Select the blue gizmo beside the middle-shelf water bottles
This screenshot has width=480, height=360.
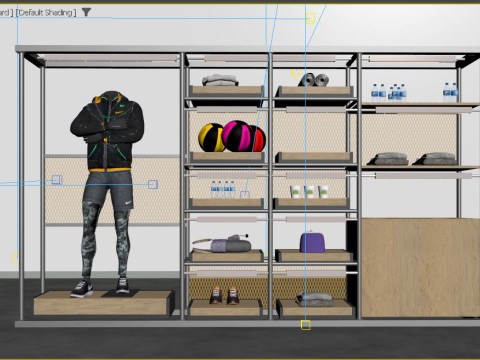click(x=245, y=194)
